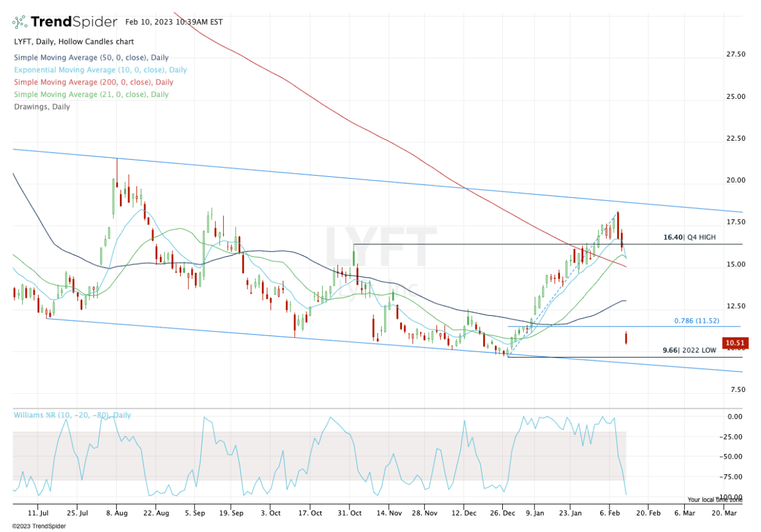Open the Drawings, Daily legend entry
Image resolution: width=761 pixels, height=532 pixels.
(42, 107)
